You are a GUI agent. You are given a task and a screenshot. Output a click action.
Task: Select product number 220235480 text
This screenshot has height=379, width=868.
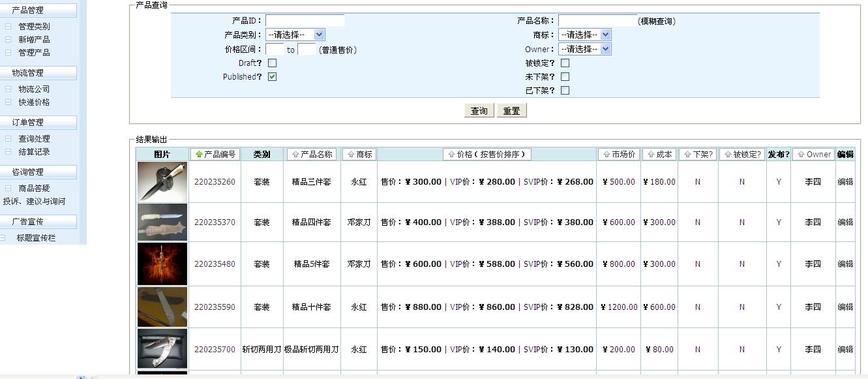pyautogui.click(x=215, y=264)
